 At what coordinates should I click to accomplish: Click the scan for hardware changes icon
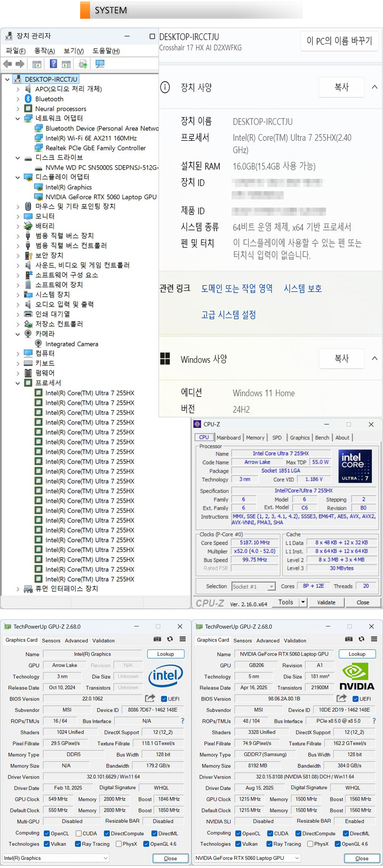click(100, 64)
